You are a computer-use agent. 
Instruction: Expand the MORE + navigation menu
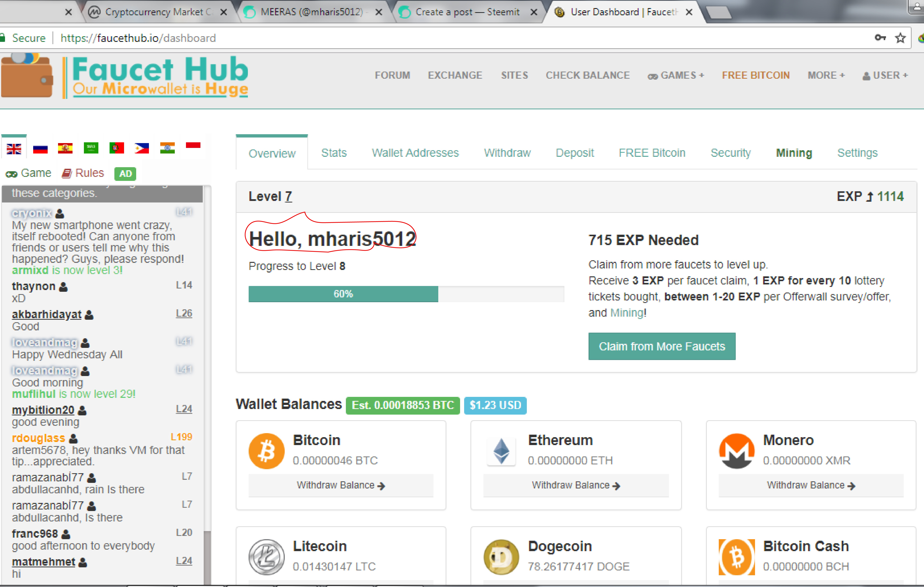(x=826, y=76)
